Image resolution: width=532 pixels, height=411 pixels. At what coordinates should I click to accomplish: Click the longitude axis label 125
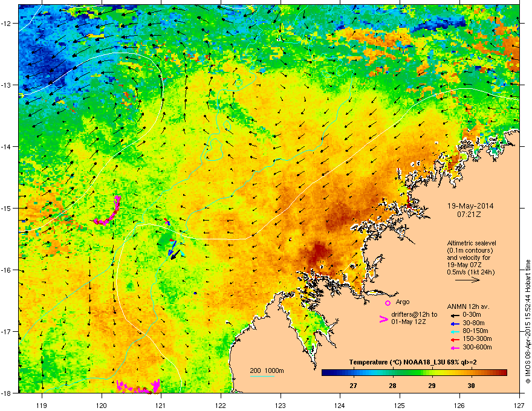click(x=400, y=406)
